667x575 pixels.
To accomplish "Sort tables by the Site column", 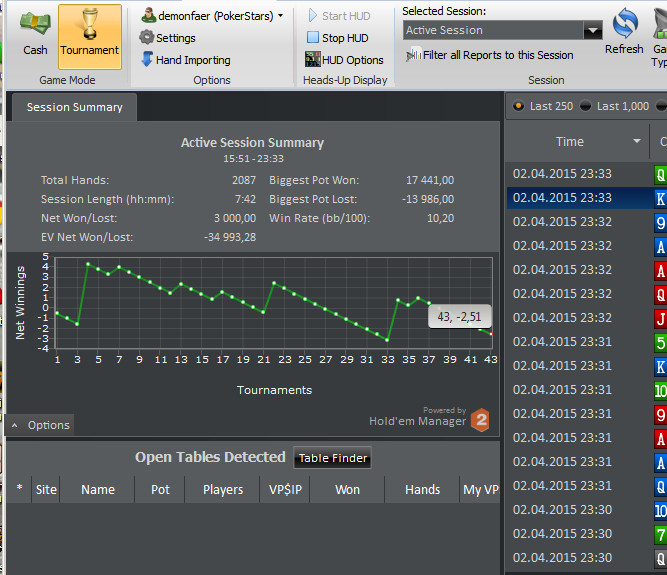I will (46, 490).
